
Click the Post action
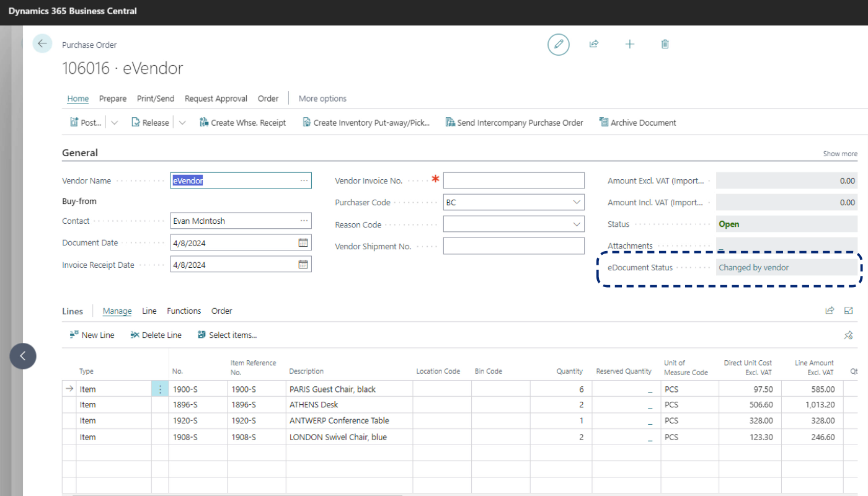(86, 123)
